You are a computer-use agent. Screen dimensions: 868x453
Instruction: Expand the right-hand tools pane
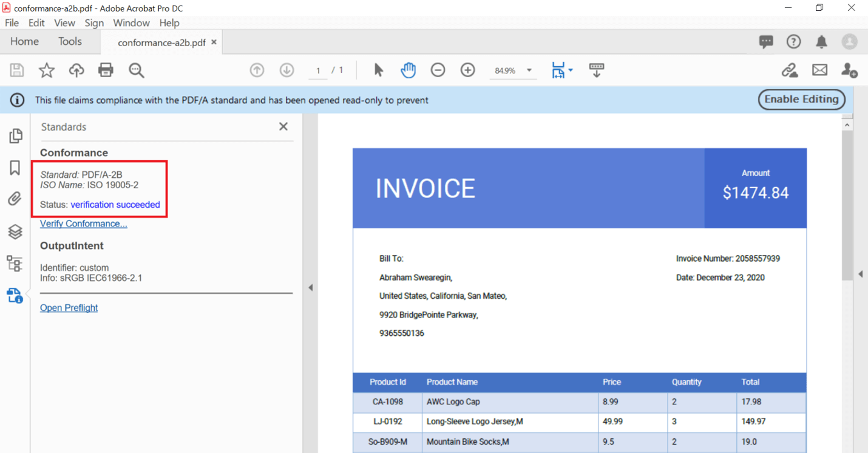click(861, 274)
